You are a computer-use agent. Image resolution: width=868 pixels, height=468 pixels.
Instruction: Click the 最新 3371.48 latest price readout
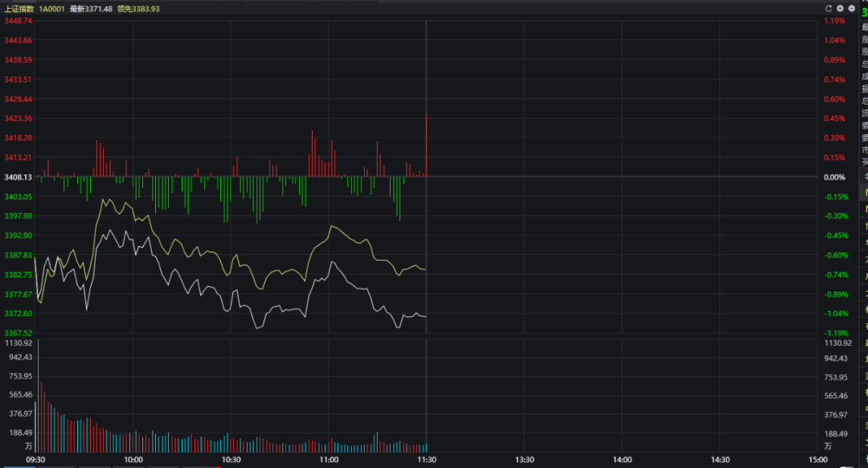pyautogui.click(x=90, y=9)
